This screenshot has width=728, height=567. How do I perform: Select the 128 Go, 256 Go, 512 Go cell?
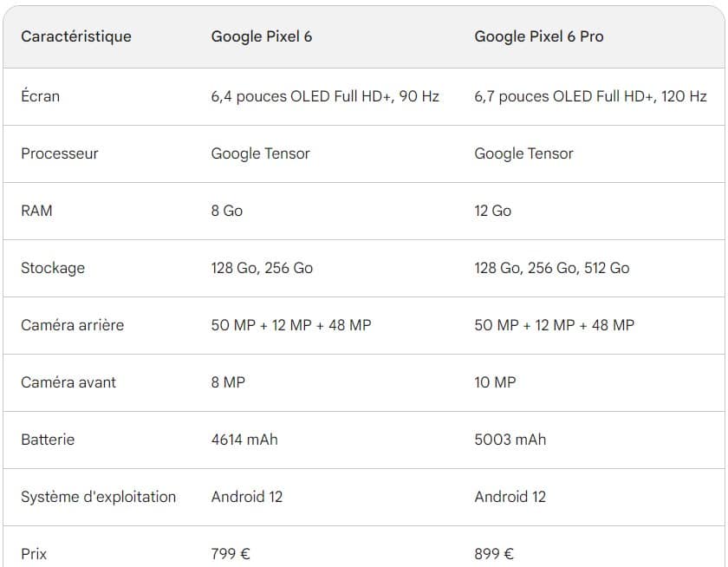coord(552,268)
